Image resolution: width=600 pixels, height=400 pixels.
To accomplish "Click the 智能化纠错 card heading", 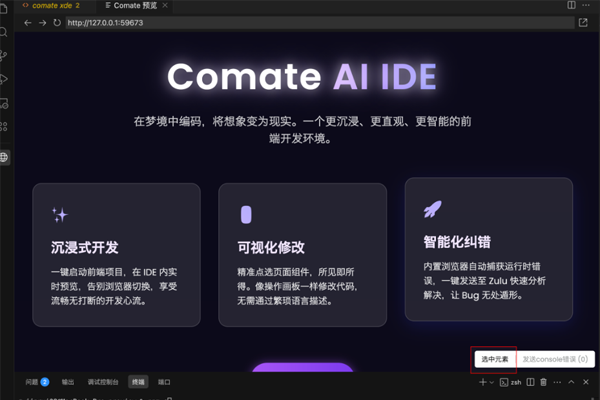I will click(x=457, y=242).
